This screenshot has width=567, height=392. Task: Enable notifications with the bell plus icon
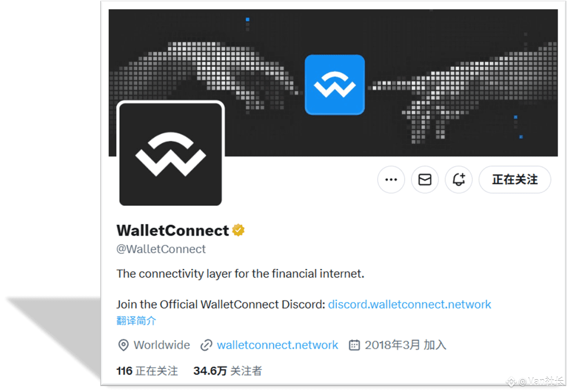click(458, 180)
